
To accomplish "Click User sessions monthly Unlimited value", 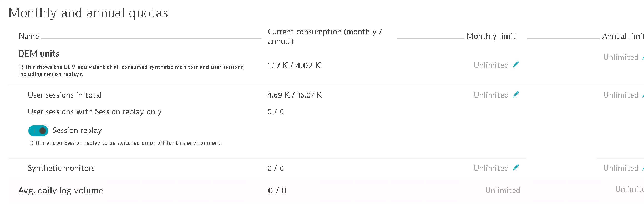I will (x=491, y=95).
